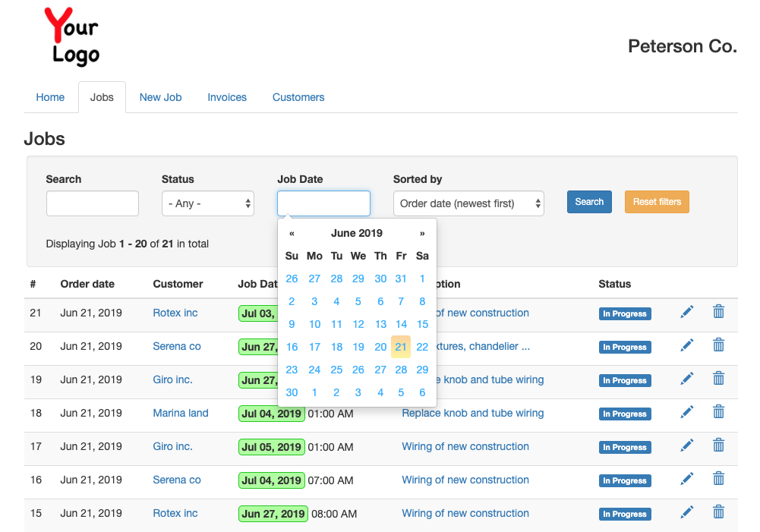Click the blue Search button
Screen dimensions: 760x532
[x=589, y=202]
